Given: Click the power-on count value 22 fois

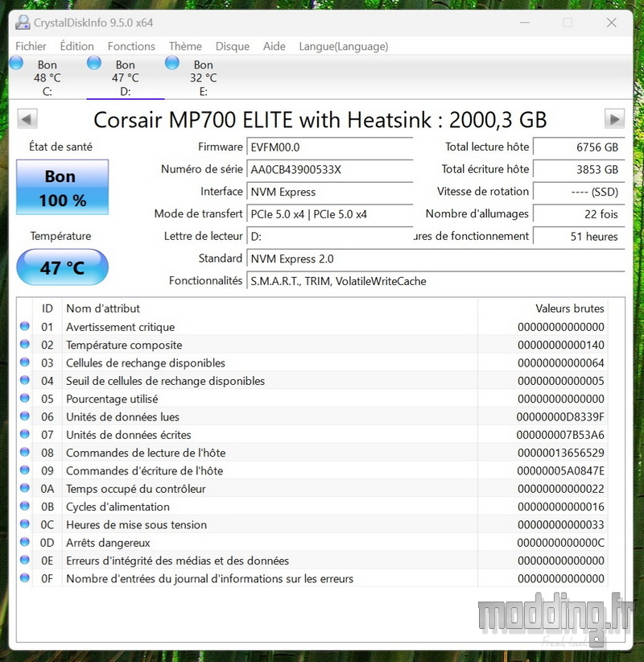Looking at the screenshot, I should pos(579,214).
